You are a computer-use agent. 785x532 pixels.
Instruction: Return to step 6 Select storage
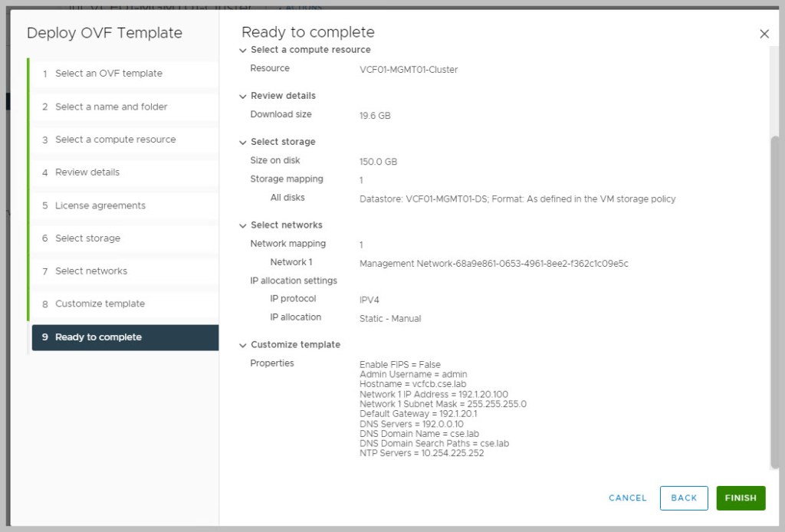click(x=87, y=238)
